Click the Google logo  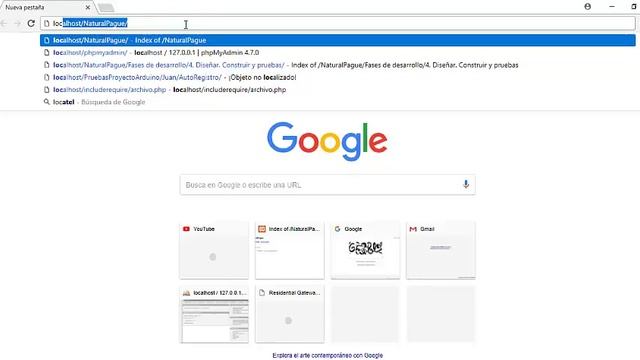327,141
